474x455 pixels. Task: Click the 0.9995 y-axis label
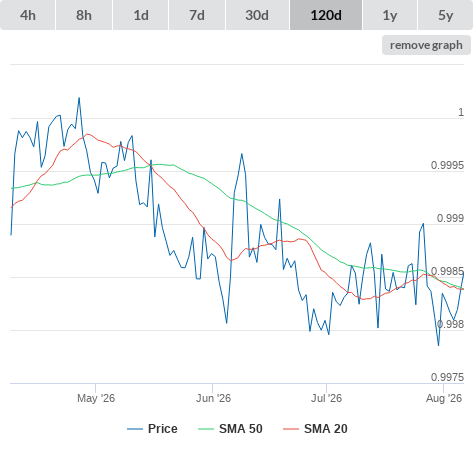tap(447, 165)
